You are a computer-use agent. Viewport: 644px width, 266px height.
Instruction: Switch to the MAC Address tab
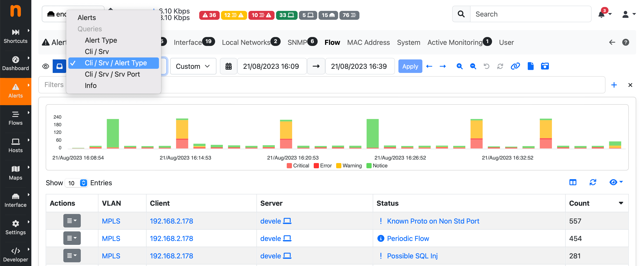[368, 42]
